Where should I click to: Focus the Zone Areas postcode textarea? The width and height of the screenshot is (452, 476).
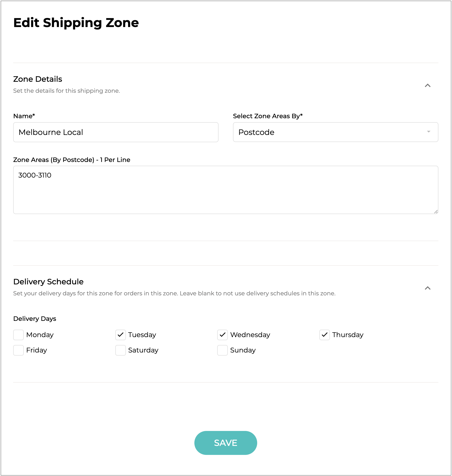tap(226, 190)
